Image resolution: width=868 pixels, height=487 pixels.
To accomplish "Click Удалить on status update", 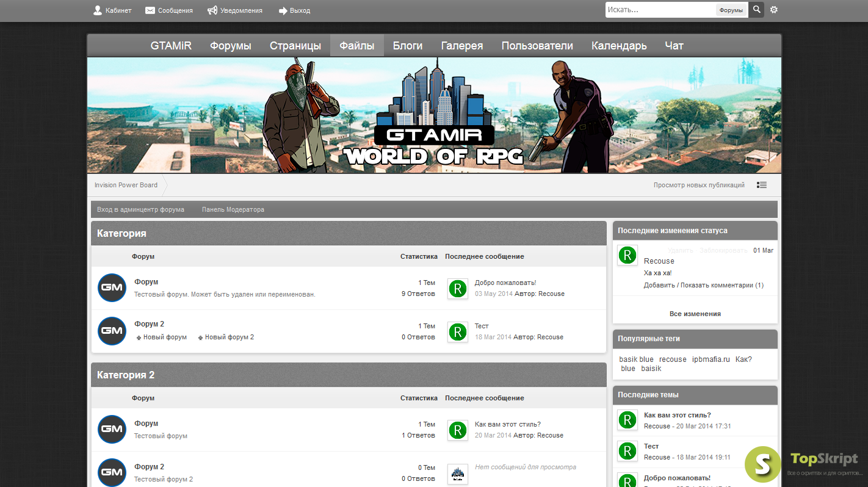I will click(x=681, y=250).
